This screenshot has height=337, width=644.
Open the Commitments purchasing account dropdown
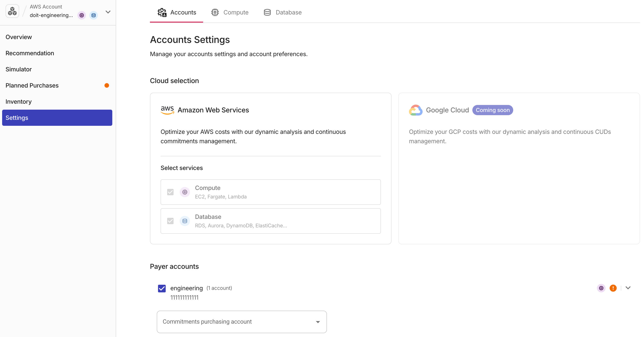(x=242, y=322)
